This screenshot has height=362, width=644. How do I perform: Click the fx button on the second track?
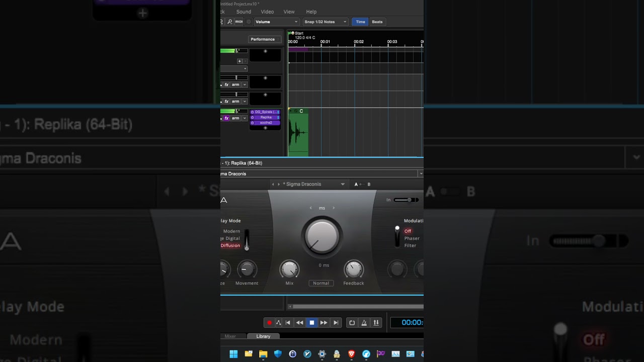(x=226, y=84)
